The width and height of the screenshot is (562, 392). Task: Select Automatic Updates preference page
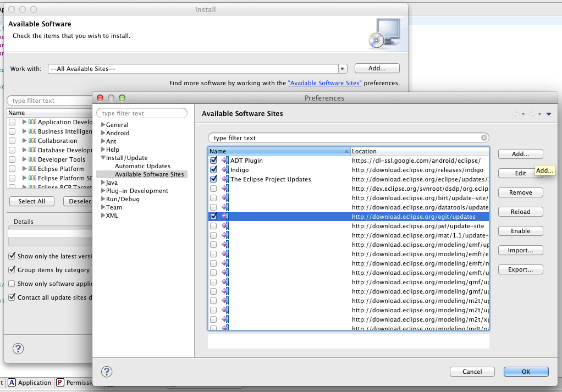pos(142,166)
